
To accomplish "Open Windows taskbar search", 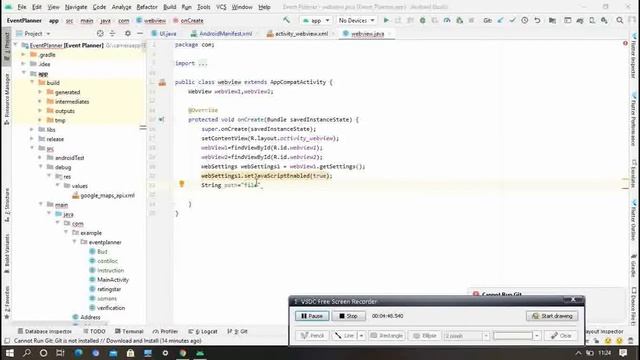I will pos(27,353).
